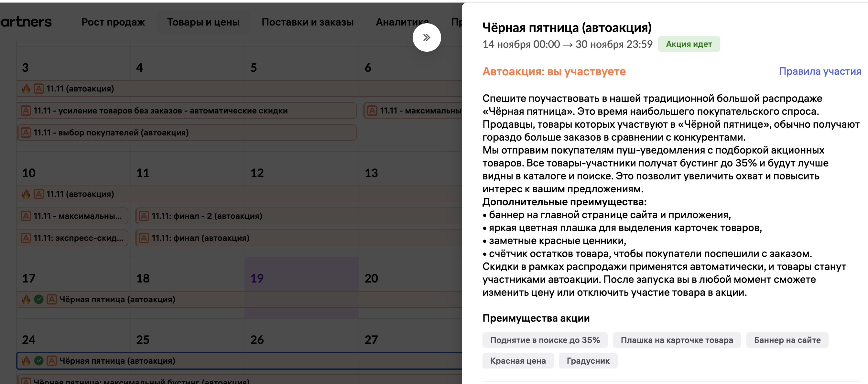Click the Поднятие в поиске до 35% tag

(x=545, y=340)
